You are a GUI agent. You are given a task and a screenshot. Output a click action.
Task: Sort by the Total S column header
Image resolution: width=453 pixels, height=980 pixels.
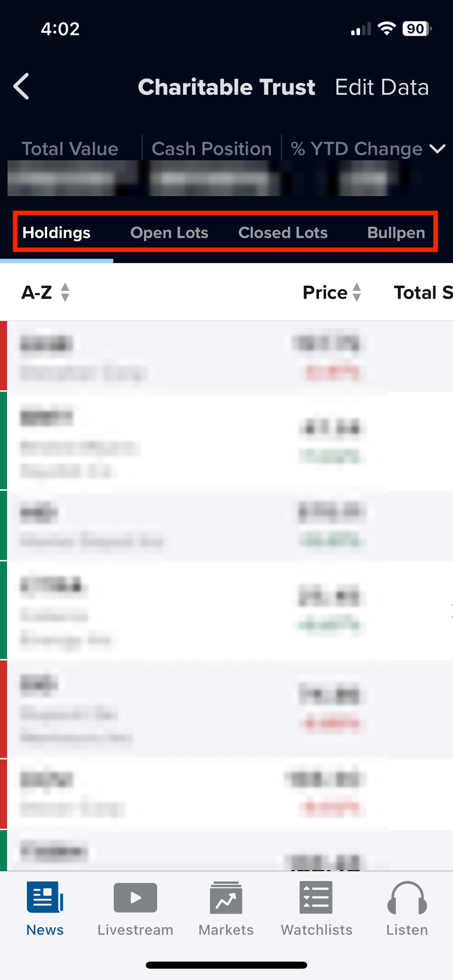(423, 293)
